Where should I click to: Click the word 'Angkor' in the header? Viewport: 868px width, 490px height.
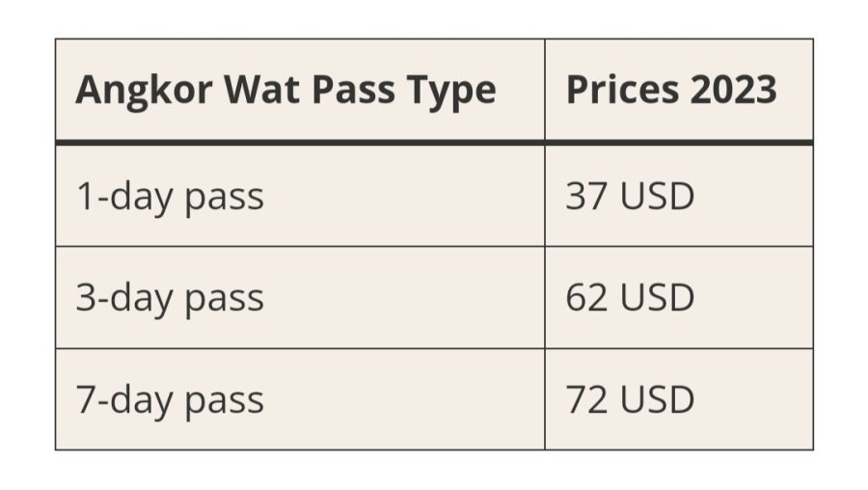[144, 92]
